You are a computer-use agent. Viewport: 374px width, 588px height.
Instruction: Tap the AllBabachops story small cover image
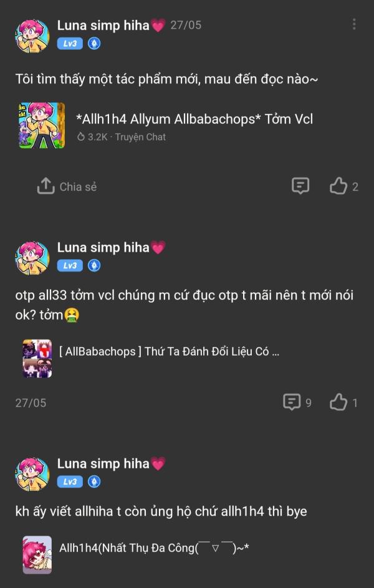(x=37, y=358)
